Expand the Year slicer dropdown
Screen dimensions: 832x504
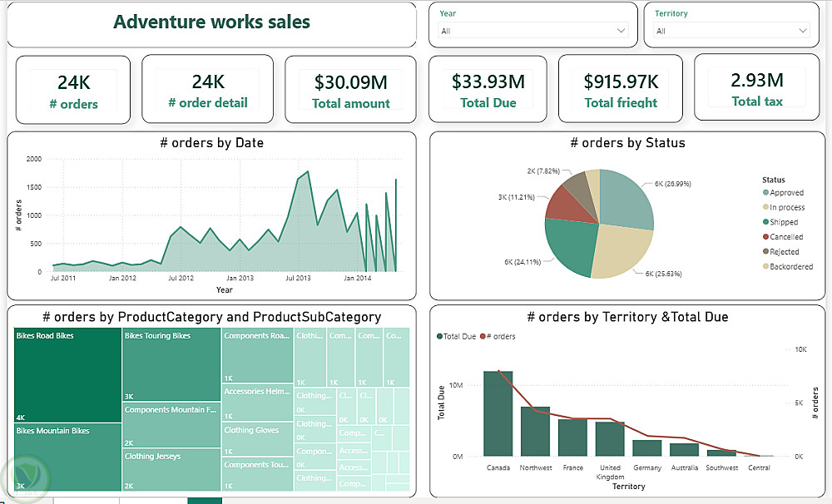(621, 31)
